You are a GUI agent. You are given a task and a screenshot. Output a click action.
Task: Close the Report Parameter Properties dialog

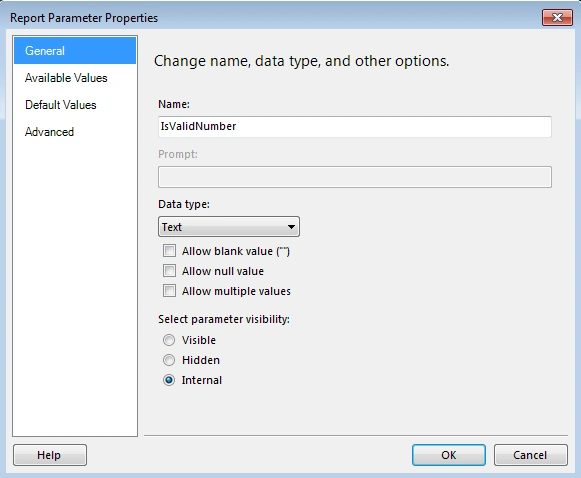(x=557, y=18)
